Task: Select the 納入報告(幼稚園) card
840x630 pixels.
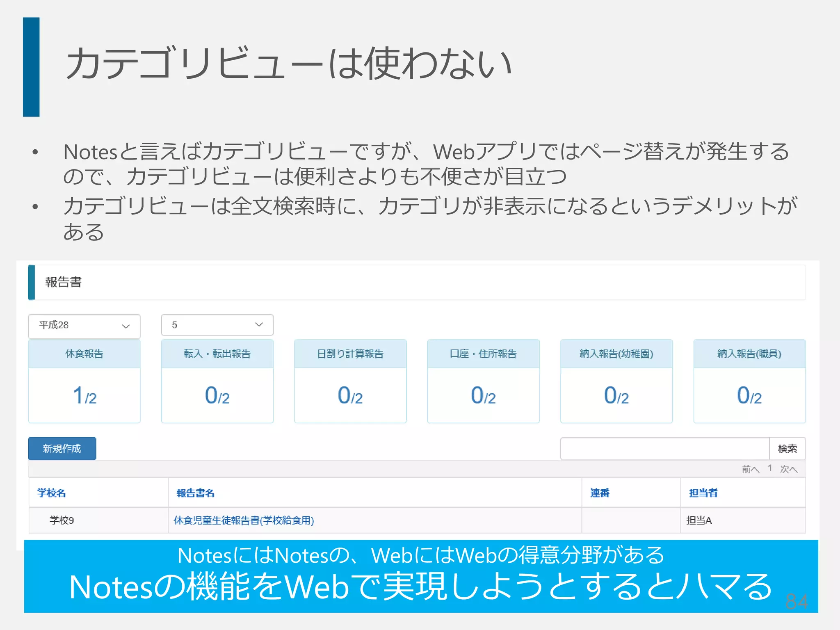Action: point(616,381)
